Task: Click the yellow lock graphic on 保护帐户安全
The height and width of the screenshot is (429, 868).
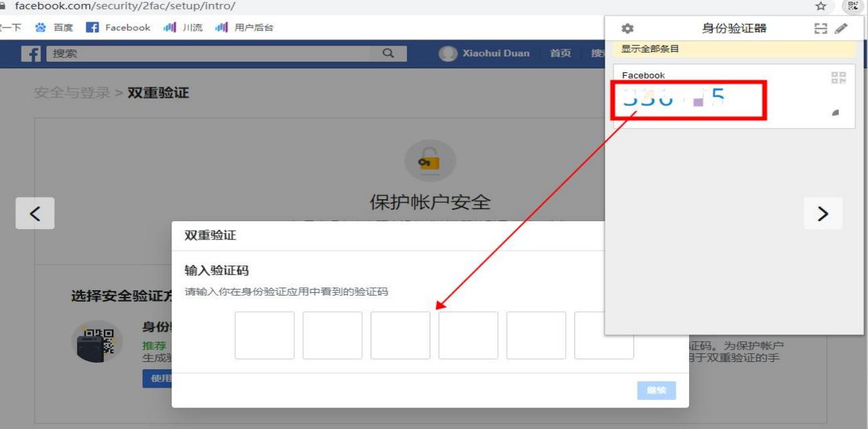Action: 430,160
